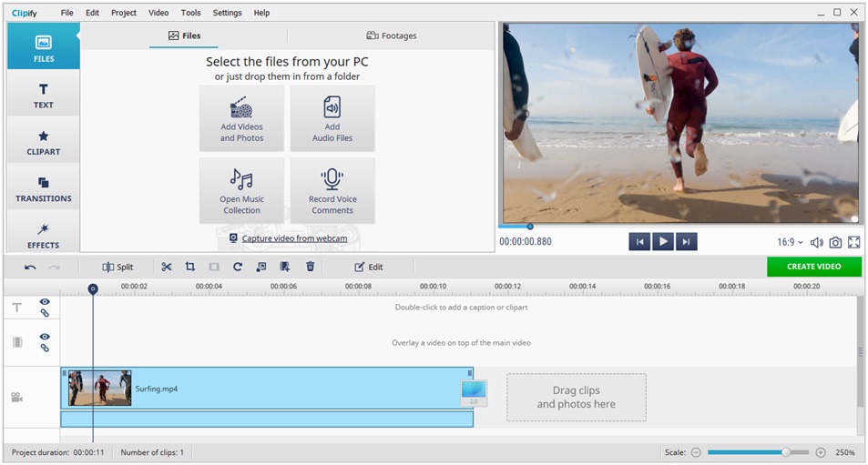This screenshot has height=465, width=868.
Task: Click the caption track T icon
Action: (17, 308)
